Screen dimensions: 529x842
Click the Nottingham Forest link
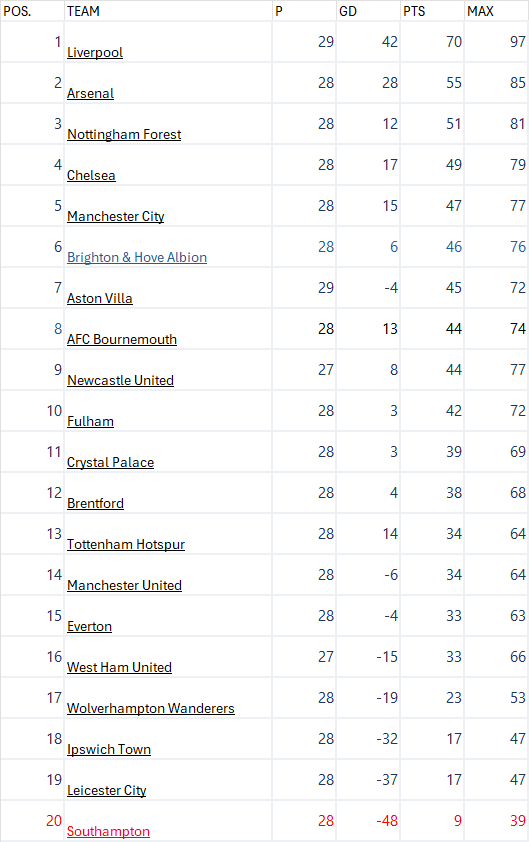(124, 134)
